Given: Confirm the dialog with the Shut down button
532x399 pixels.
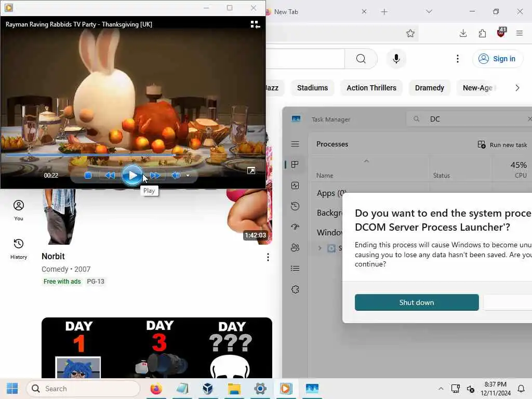Looking at the screenshot, I should pos(416,302).
